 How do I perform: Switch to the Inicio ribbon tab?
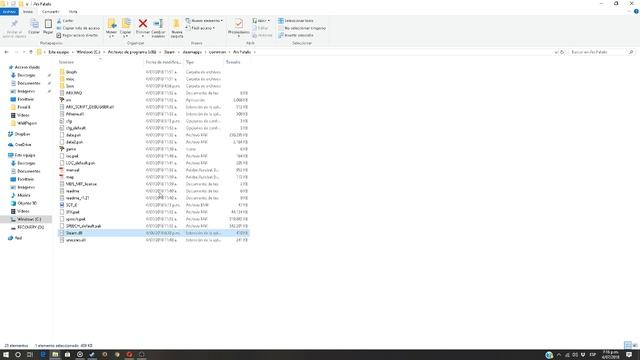[x=28, y=12]
